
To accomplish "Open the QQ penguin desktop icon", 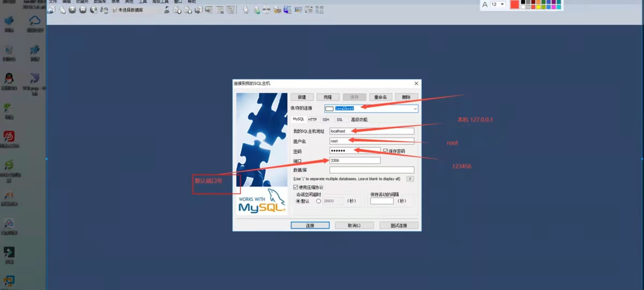I will (9, 78).
